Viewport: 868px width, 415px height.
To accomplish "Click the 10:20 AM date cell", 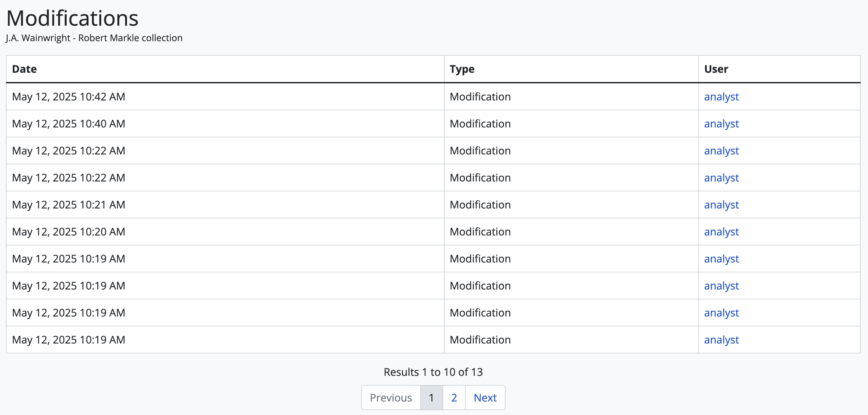I will click(x=68, y=232).
